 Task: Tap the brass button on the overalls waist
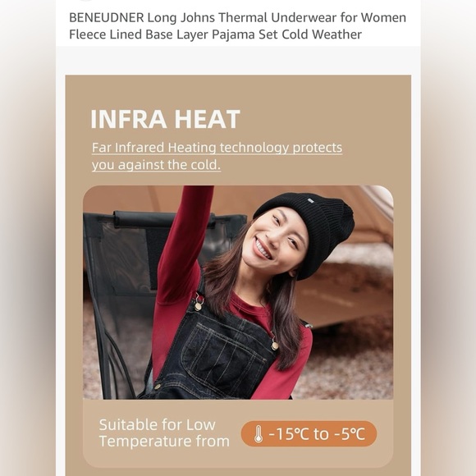pos(158,387)
